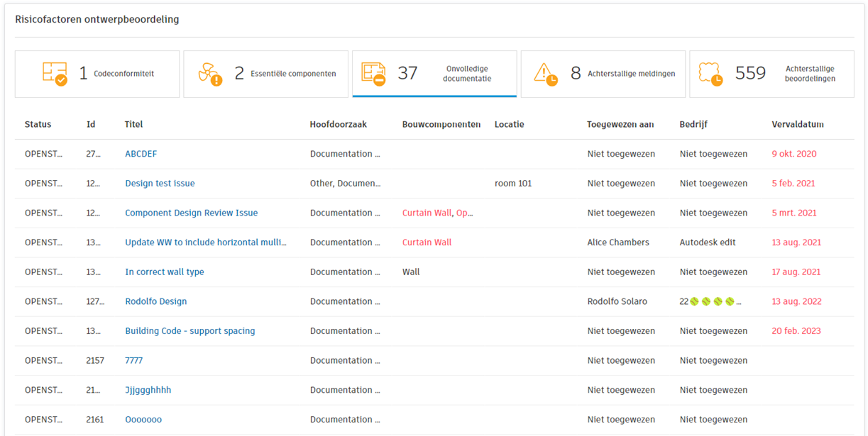The width and height of the screenshot is (868, 436).
Task: Open the ABCDEF issue link
Action: [x=141, y=154]
